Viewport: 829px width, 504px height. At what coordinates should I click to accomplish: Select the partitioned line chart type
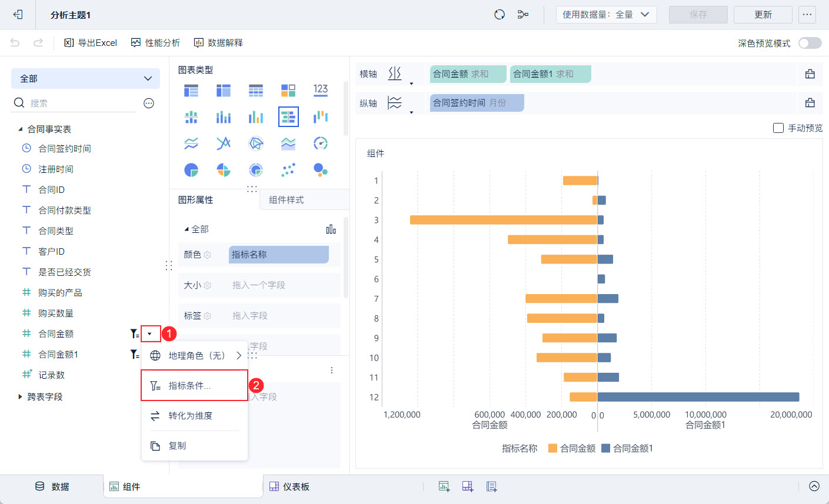click(191, 143)
